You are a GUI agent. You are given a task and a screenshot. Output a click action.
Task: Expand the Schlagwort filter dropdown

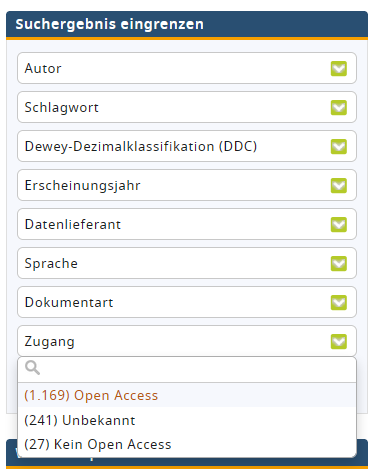click(x=187, y=107)
